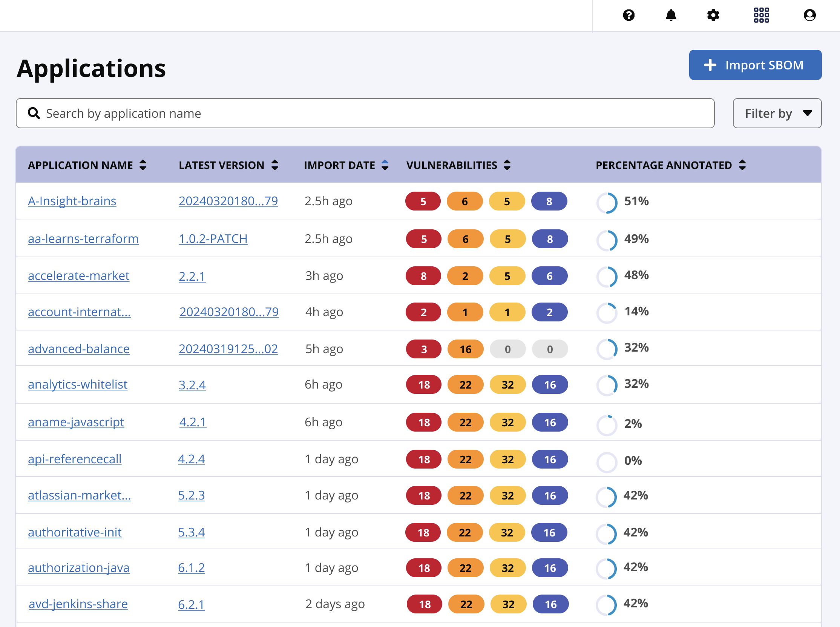Click A-Insight-brains version 20240320180...79 link
This screenshot has width=840, height=627.
[228, 201]
